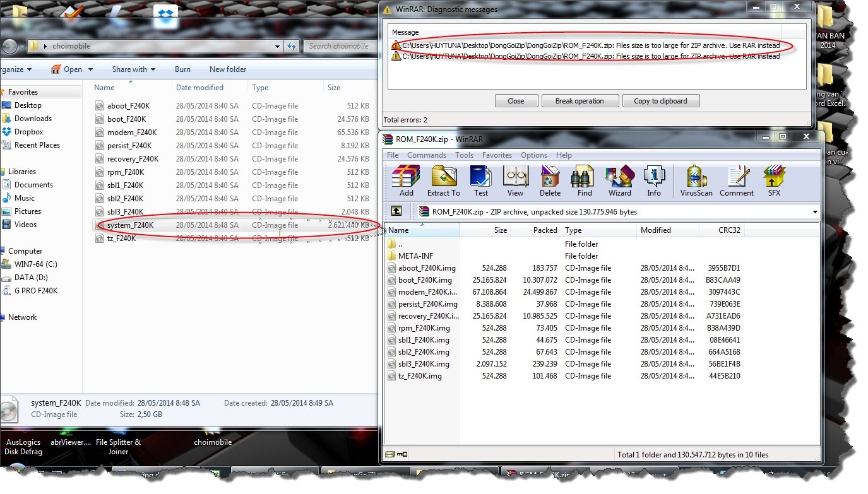The image size is (868, 494).
Task: Show archive Info icon
Action: click(654, 181)
